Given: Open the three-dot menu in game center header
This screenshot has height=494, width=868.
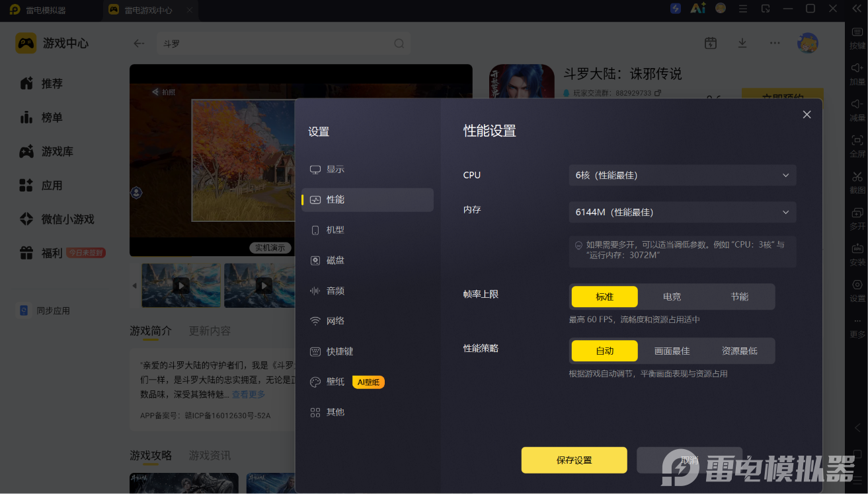Looking at the screenshot, I should pyautogui.click(x=775, y=43).
